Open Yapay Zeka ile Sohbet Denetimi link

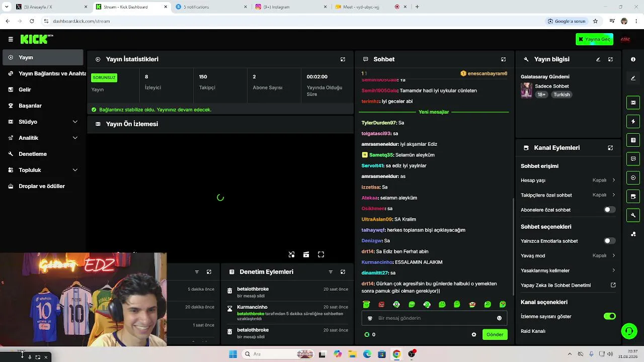click(568, 285)
